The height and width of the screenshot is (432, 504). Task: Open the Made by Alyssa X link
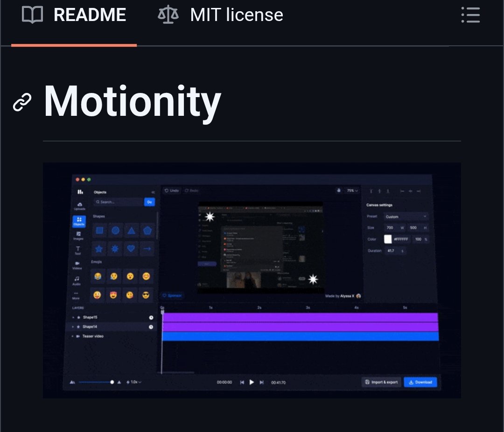click(343, 296)
